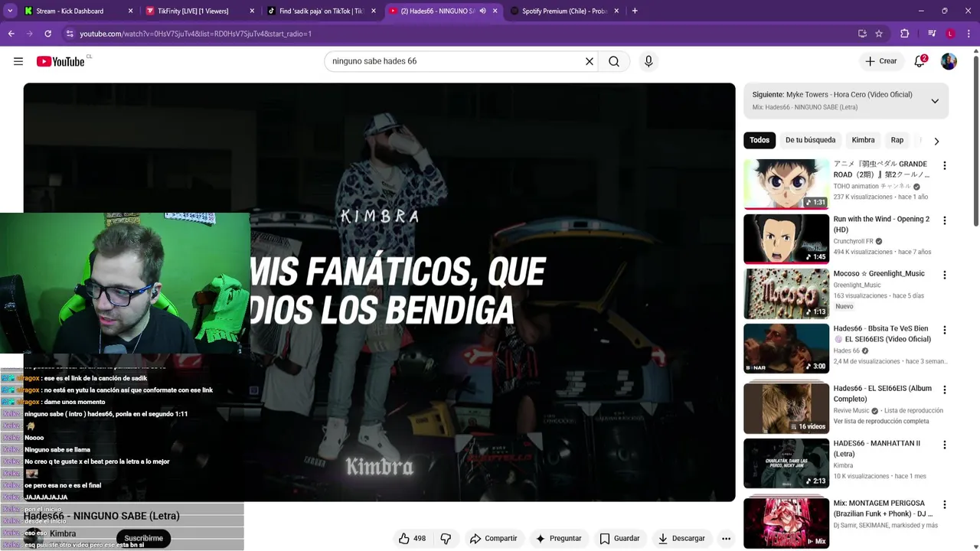Open the Chrome three-dot menu
This screenshot has width=980, height=551.
coord(969,34)
